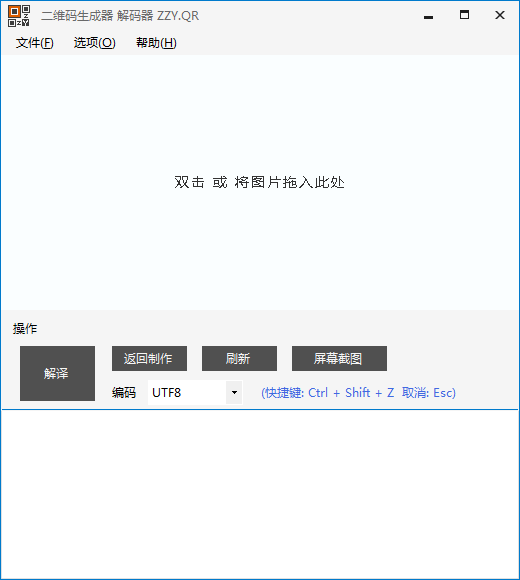The height and width of the screenshot is (580, 520).
Task: Expand the 编码 encoding dropdown arrow
Action: tap(234, 392)
